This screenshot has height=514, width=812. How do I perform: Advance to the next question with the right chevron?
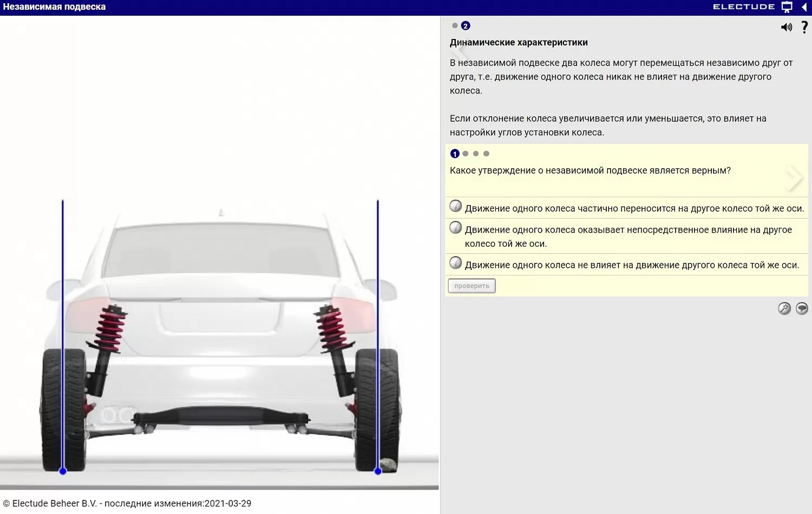coord(795,178)
